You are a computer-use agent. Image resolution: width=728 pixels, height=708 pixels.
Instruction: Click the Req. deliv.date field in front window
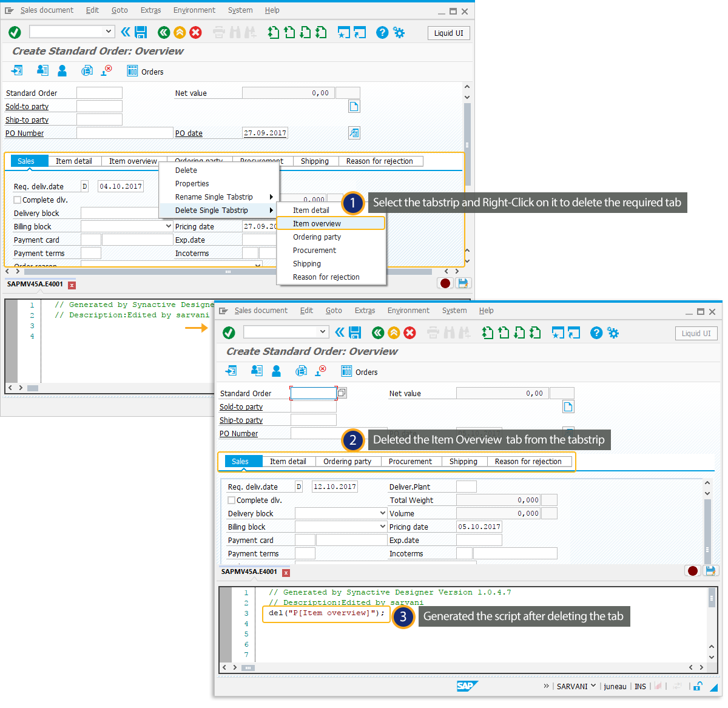click(335, 487)
